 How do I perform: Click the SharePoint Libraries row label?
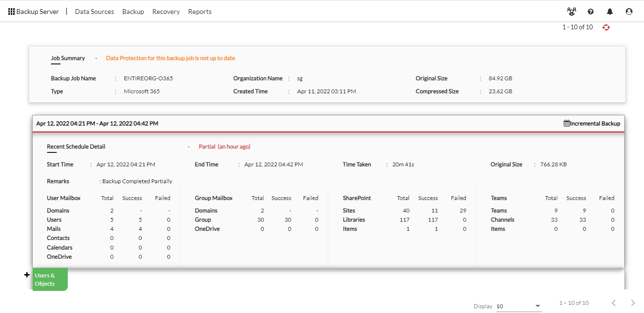coord(354,220)
